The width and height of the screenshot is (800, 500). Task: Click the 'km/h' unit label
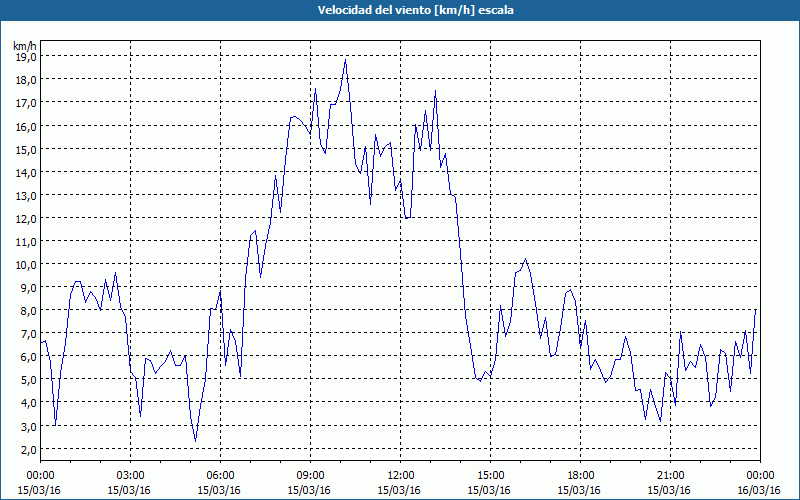pyautogui.click(x=25, y=46)
